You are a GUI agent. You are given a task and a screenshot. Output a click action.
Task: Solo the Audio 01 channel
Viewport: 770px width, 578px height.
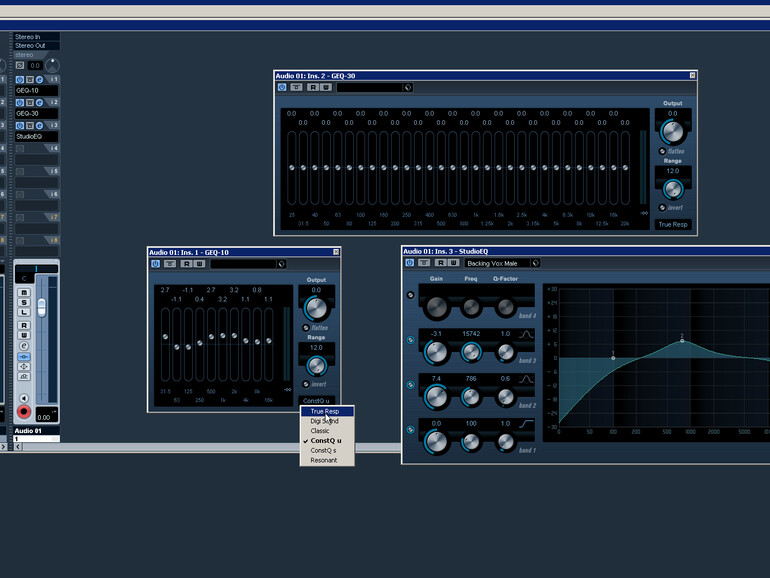point(24,303)
